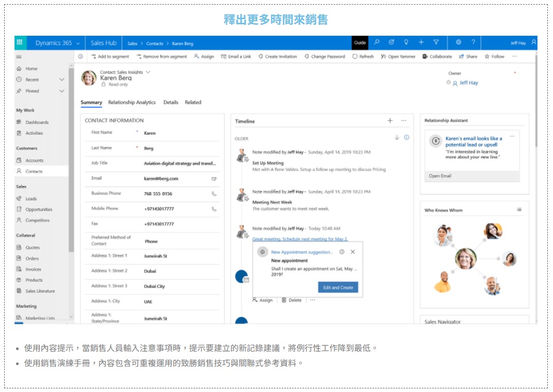Image resolution: width=553 pixels, height=392 pixels.
Task: Click the Guide button in top bar
Action: point(360,42)
